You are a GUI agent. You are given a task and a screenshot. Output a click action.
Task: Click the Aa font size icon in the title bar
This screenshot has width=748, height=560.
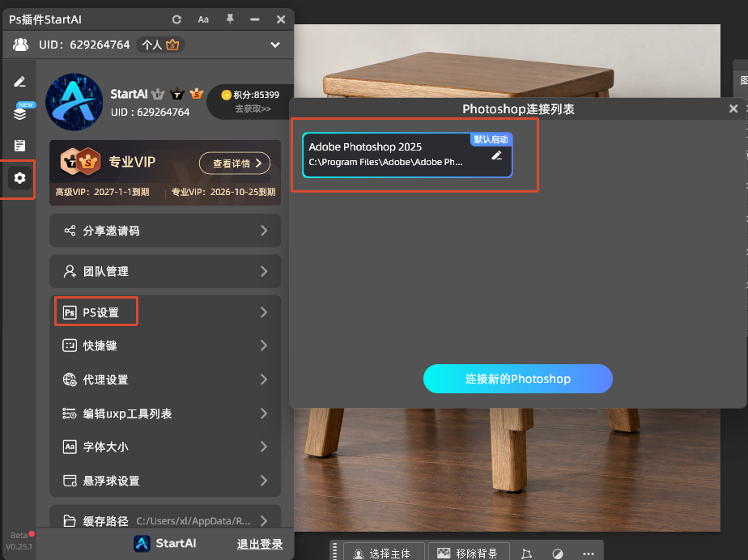tap(203, 19)
